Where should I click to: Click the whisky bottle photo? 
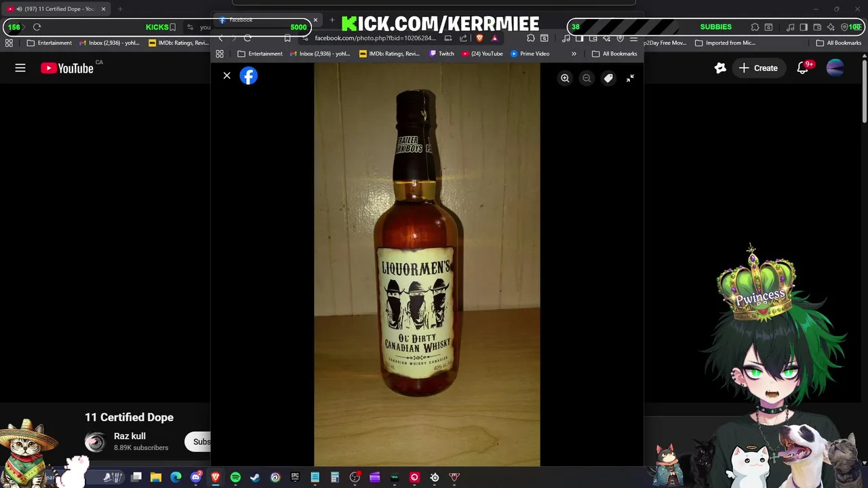point(427,265)
